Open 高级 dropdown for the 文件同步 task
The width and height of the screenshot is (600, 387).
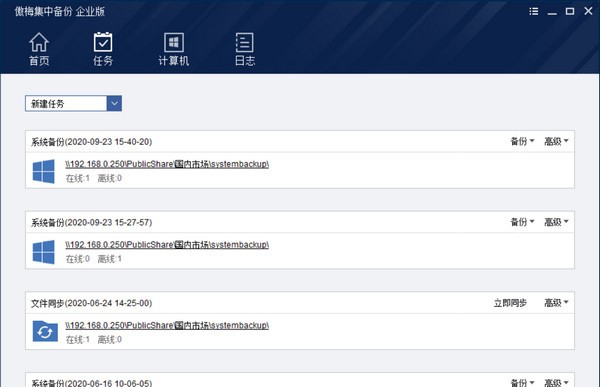[x=556, y=303]
